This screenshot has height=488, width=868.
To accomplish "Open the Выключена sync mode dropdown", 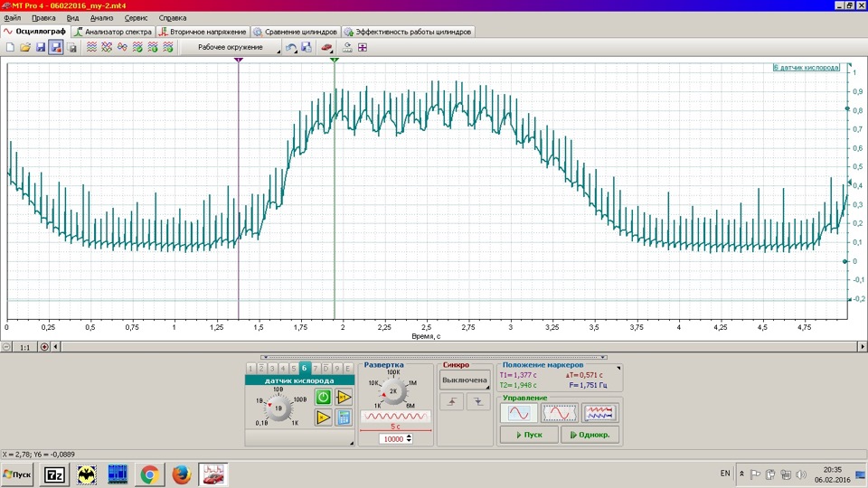I will (x=465, y=380).
